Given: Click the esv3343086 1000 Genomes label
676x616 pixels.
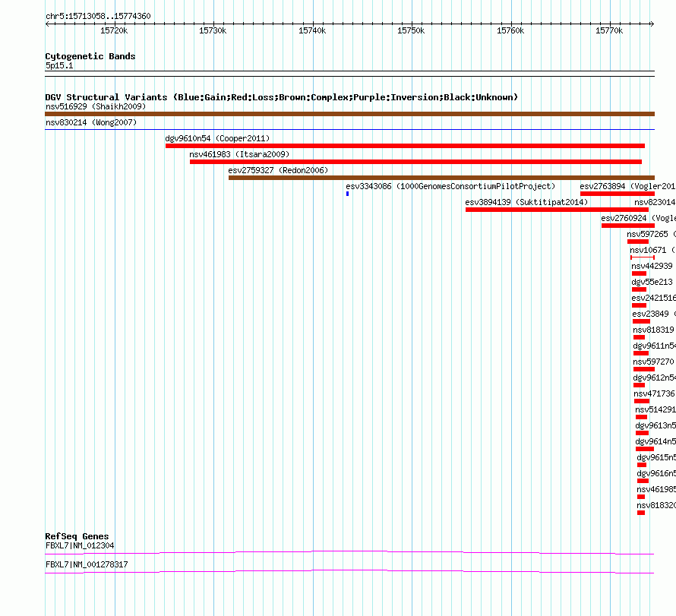Looking at the screenshot, I should (450, 186).
